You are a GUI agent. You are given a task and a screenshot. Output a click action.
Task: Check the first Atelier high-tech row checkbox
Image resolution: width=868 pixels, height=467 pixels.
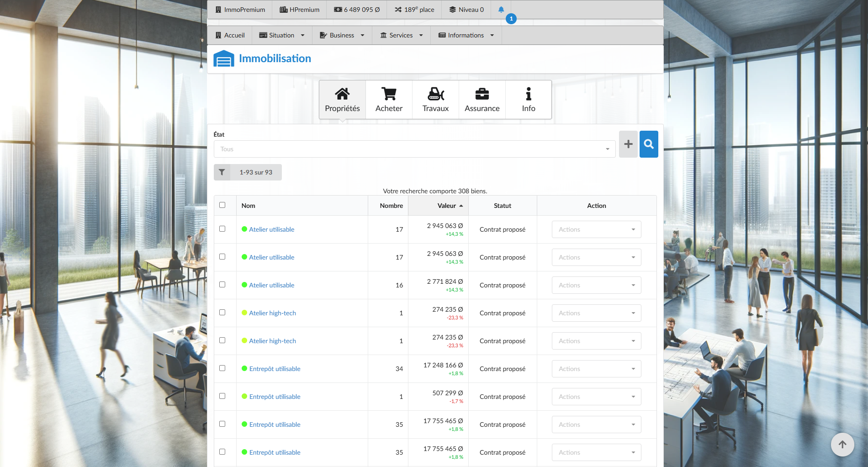[222, 313]
